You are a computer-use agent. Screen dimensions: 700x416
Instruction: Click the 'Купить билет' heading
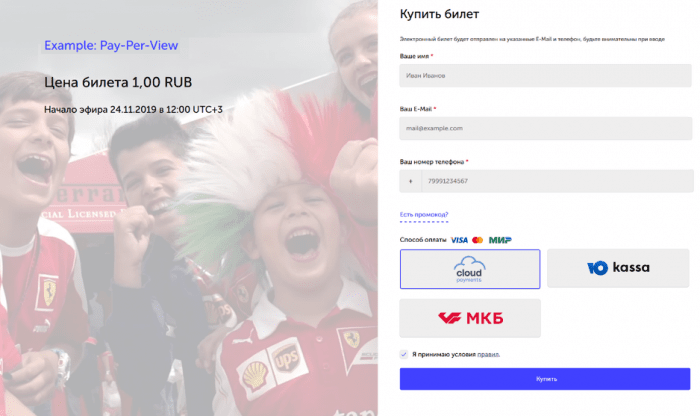439,14
